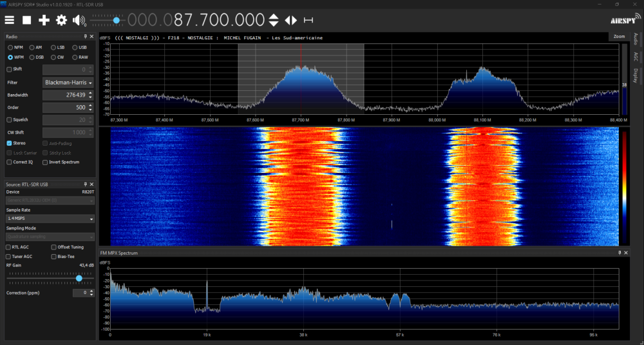Open the hamburger main menu
Image resolution: width=644 pixels, height=345 pixels.
click(10, 20)
